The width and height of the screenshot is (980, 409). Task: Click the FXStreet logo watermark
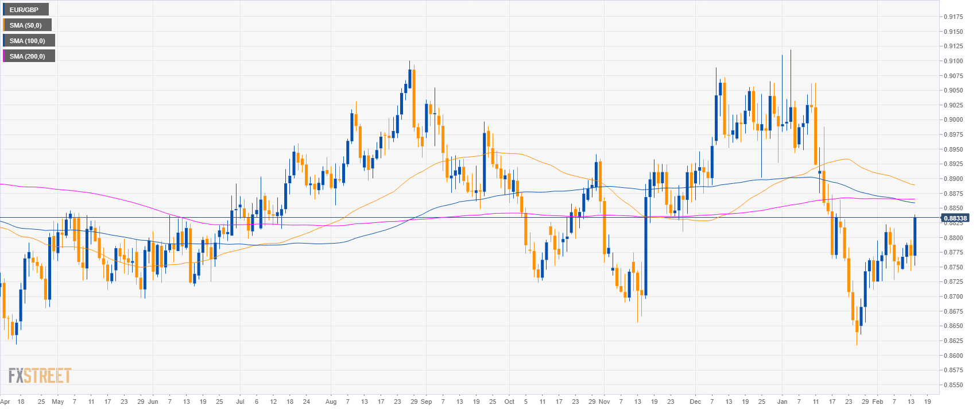[x=40, y=376]
